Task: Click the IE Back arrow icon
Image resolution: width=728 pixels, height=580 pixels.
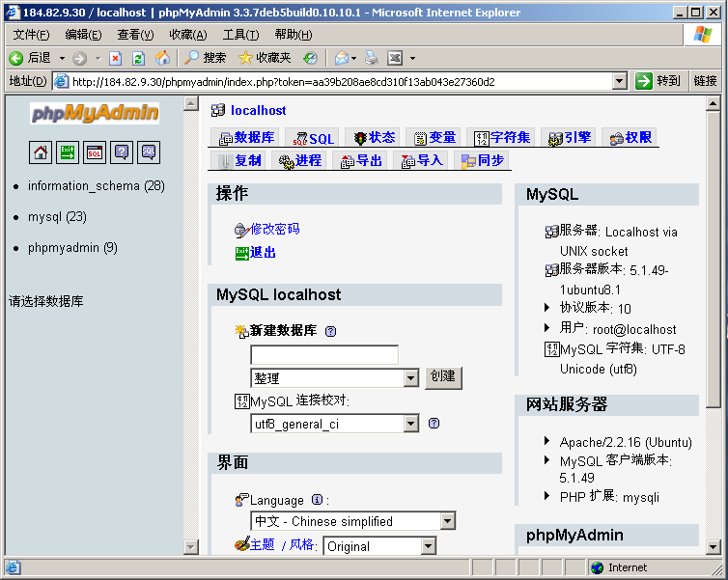Action: tap(15, 58)
